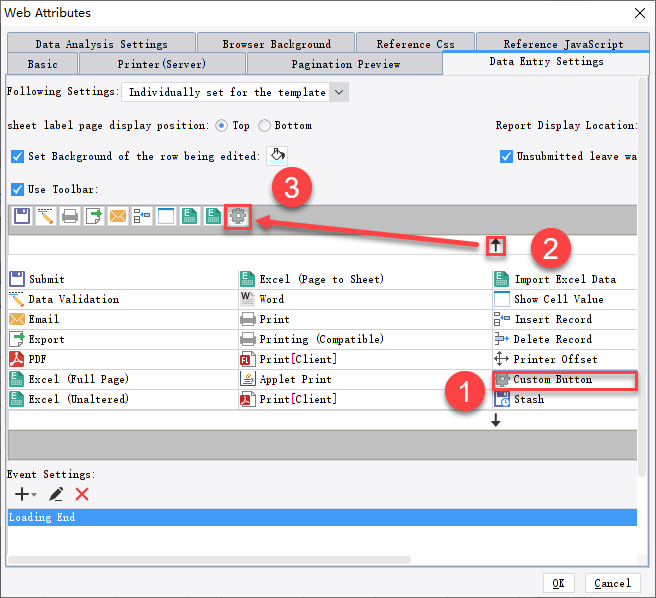Add an event with the plus button
Viewport: 656px width, 598px height.
(25, 495)
